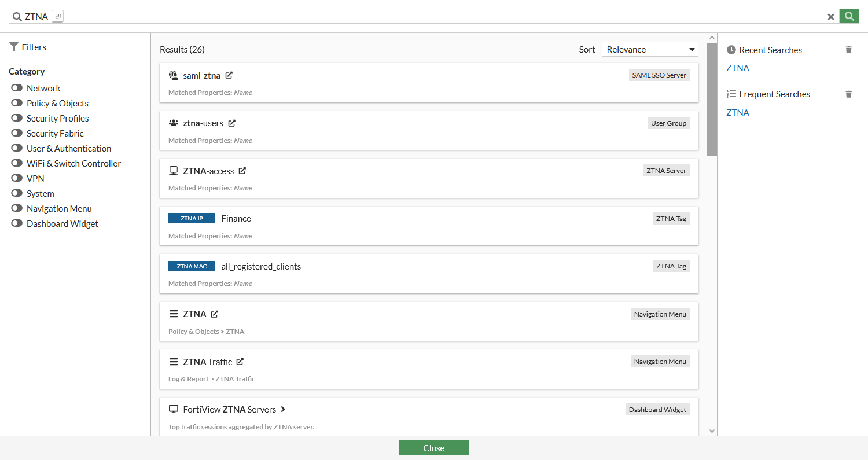This screenshot has height=460, width=868.
Task: Enable the Policy & Objects filter
Action: point(17,103)
